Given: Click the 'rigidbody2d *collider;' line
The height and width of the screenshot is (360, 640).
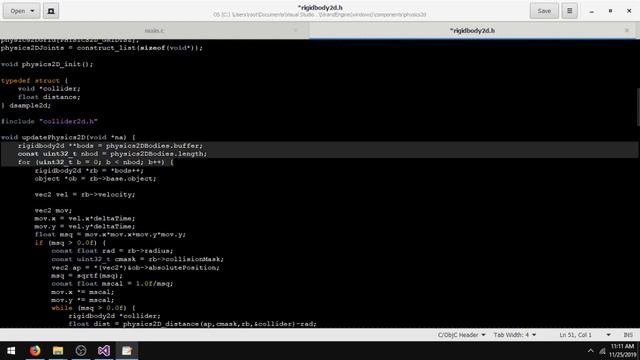Looking at the screenshot, I should point(114,316).
